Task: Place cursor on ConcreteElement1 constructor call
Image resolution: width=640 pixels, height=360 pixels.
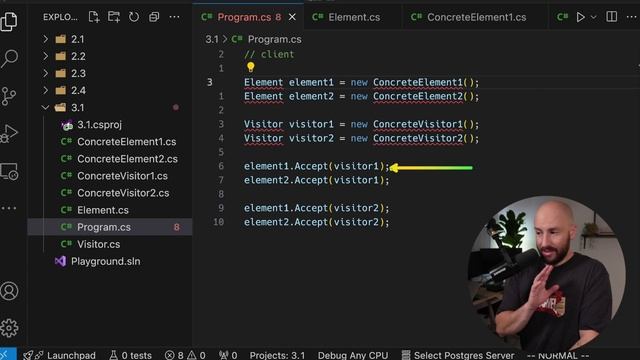Action: 418,82
